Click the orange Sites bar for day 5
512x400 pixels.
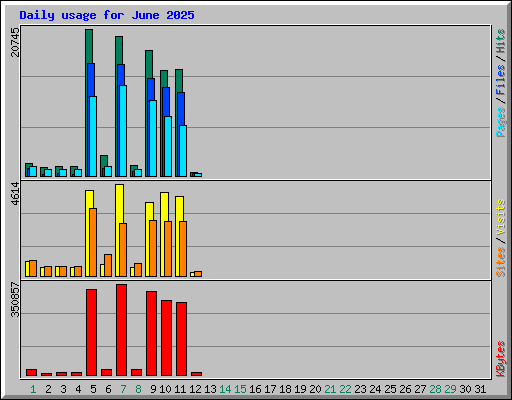click(93, 242)
